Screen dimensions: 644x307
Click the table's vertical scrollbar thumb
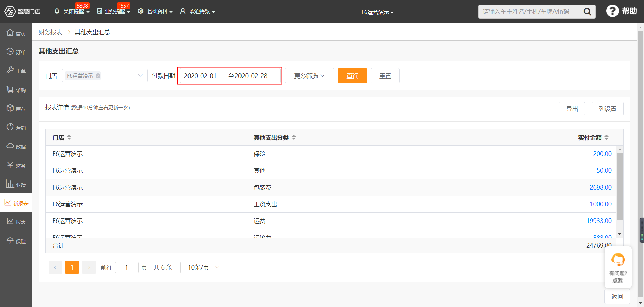coord(620,186)
